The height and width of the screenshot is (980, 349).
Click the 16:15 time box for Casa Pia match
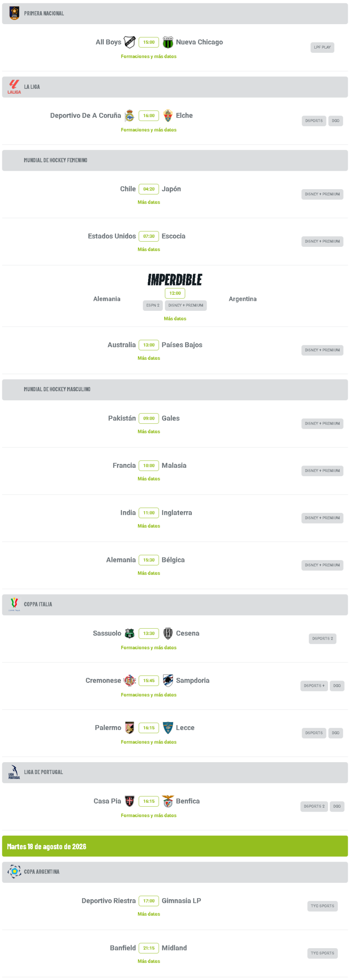(x=148, y=801)
